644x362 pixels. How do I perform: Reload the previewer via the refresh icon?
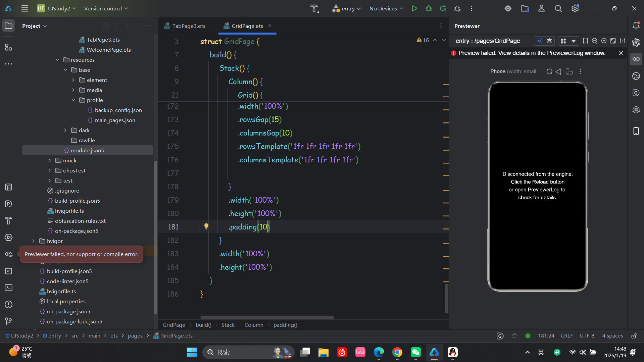pos(549,71)
